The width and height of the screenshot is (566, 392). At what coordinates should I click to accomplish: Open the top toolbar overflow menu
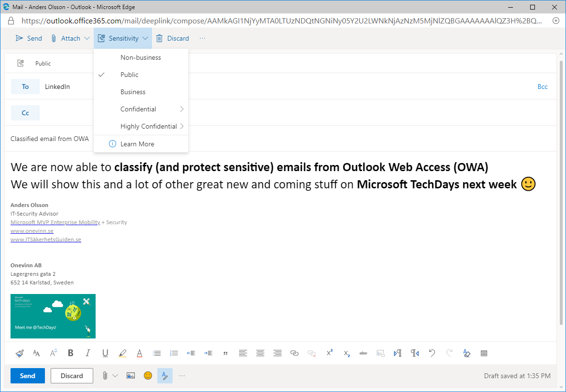click(203, 38)
